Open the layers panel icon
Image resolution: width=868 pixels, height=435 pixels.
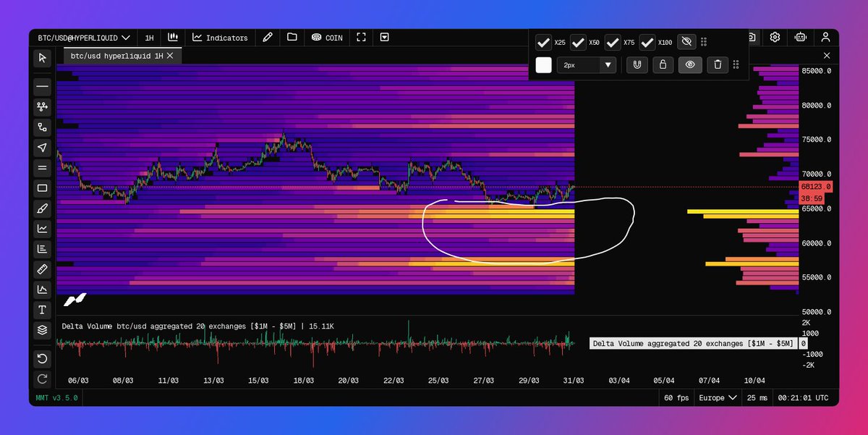tap(42, 330)
